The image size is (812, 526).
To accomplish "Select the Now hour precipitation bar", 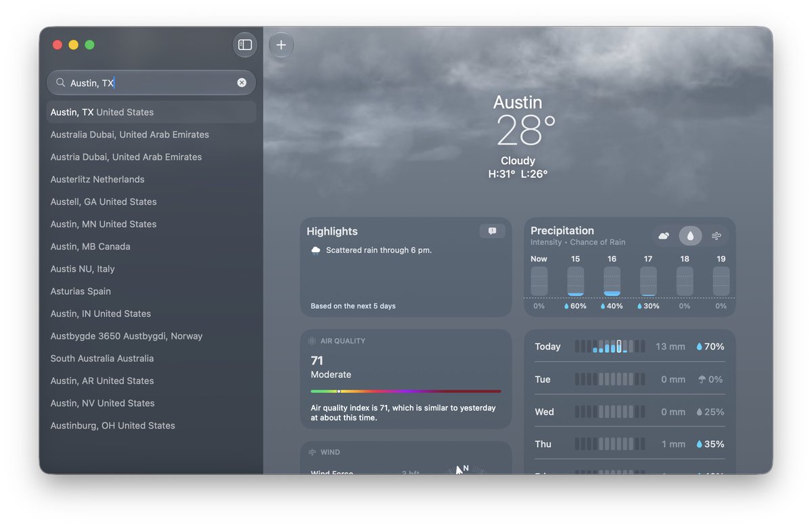I will pos(539,281).
